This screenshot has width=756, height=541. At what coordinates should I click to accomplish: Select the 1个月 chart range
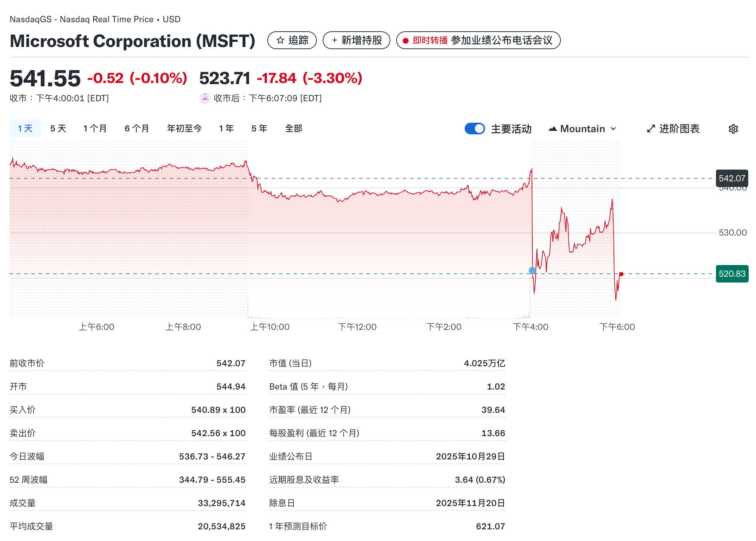coord(95,128)
